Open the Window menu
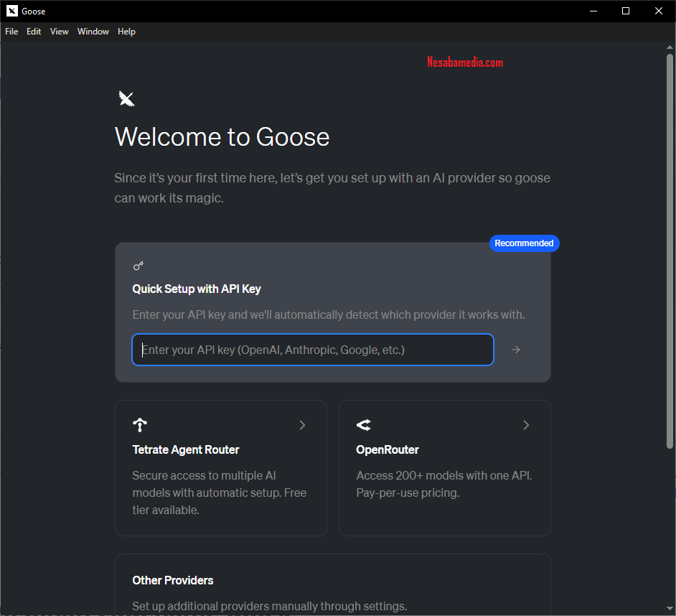 [x=93, y=32]
